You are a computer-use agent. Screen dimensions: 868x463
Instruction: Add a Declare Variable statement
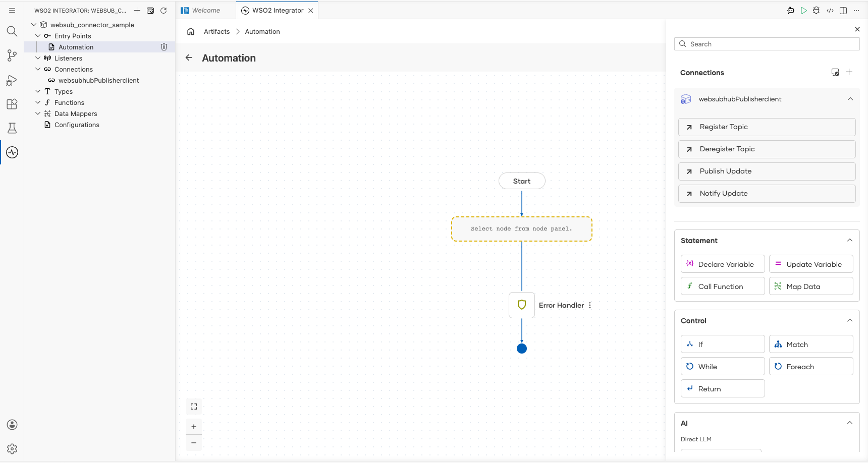click(723, 264)
